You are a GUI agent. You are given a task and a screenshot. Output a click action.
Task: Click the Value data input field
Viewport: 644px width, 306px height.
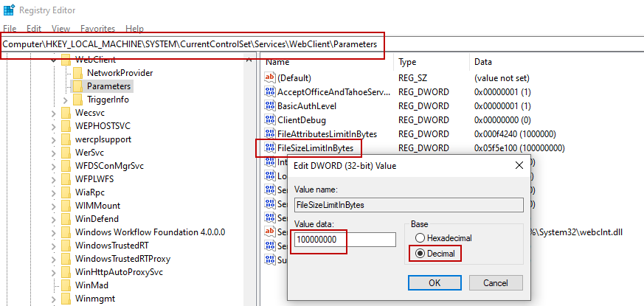coord(344,240)
